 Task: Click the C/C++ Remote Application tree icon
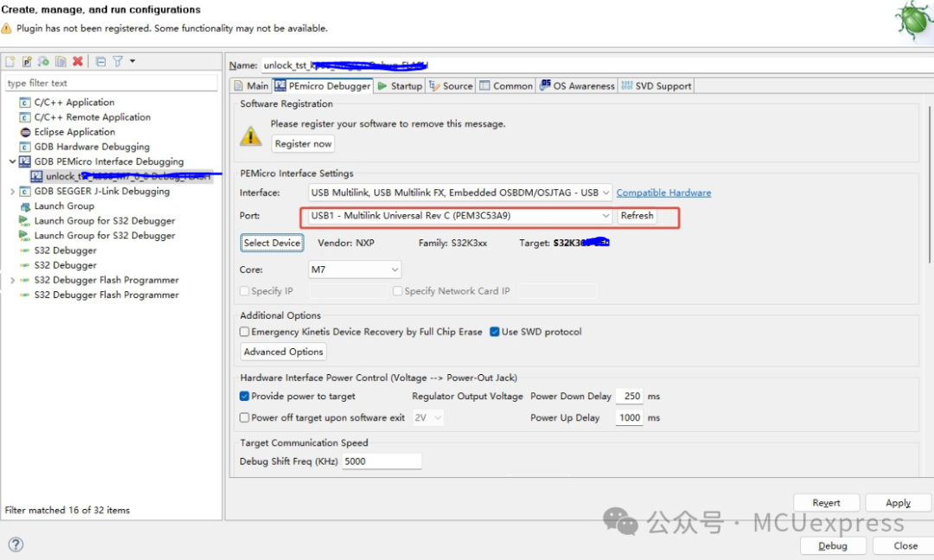25,118
